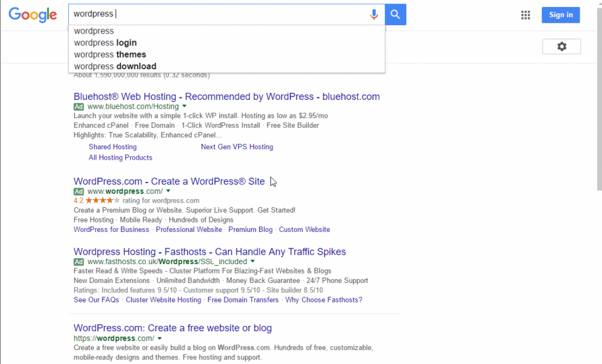Open Shared Hosting sitelink
Viewport: 602px width, 364px height.
[112, 147]
